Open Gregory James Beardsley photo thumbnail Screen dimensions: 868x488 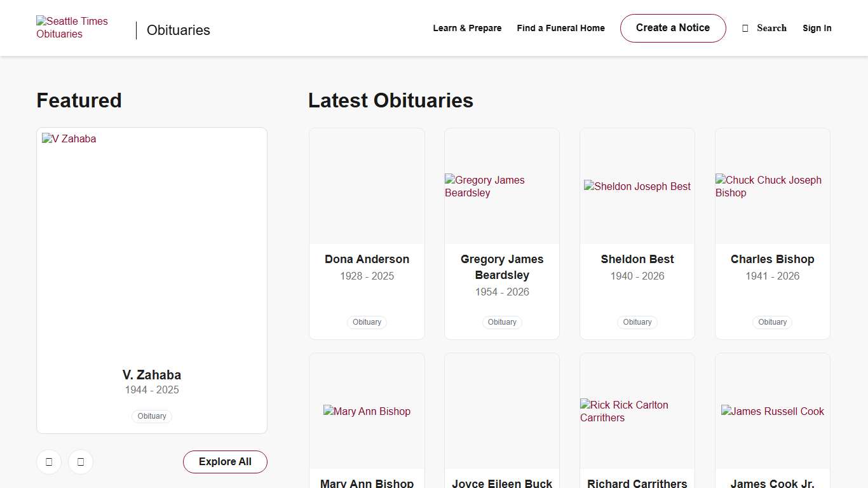(502, 186)
